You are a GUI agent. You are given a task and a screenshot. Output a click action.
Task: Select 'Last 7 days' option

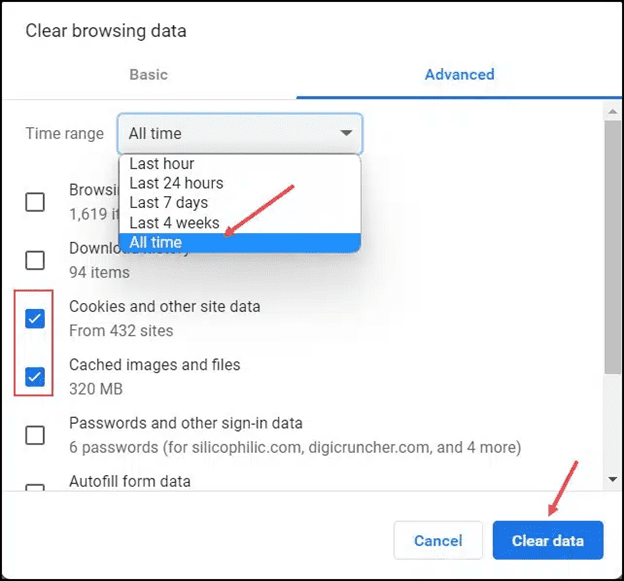(168, 203)
